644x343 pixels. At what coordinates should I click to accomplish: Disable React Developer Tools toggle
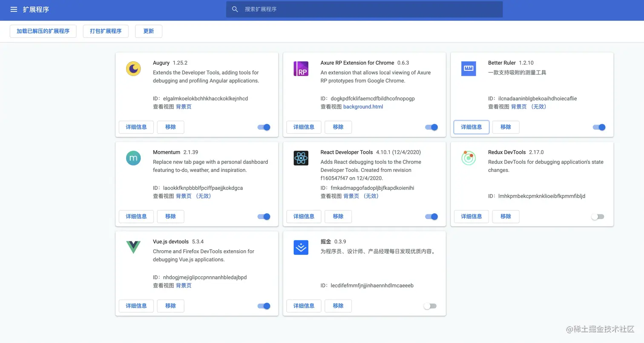(431, 217)
